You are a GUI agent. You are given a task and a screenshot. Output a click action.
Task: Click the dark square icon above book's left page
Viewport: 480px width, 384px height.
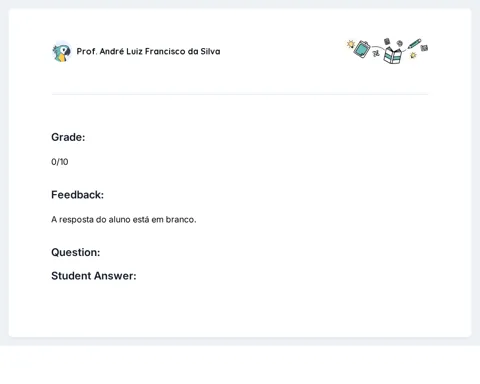387,41
